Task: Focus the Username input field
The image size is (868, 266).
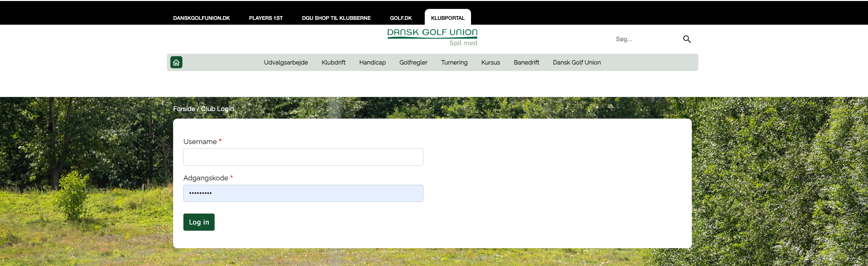Action: [303, 157]
